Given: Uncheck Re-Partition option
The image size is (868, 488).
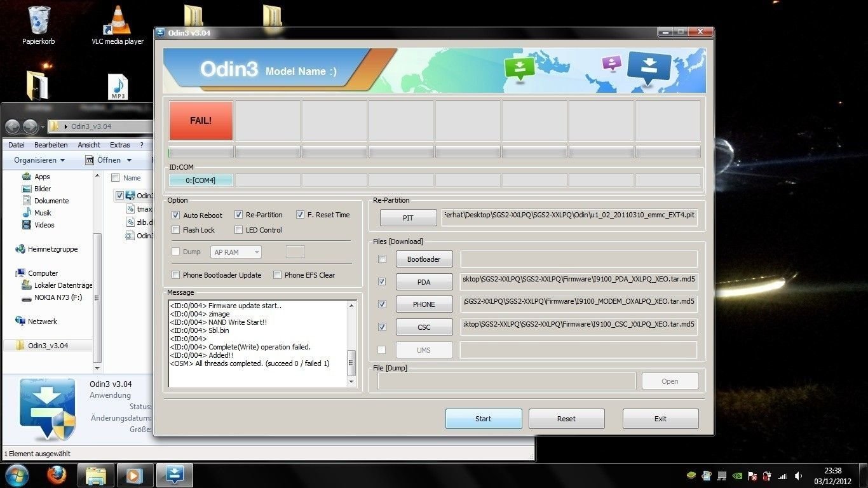Looking at the screenshot, I should tap(239, 215).
